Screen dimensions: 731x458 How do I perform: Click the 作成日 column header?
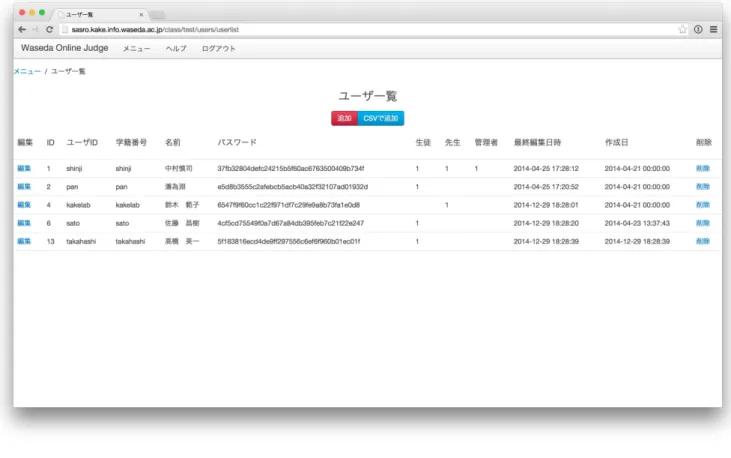tap(616, 142)
